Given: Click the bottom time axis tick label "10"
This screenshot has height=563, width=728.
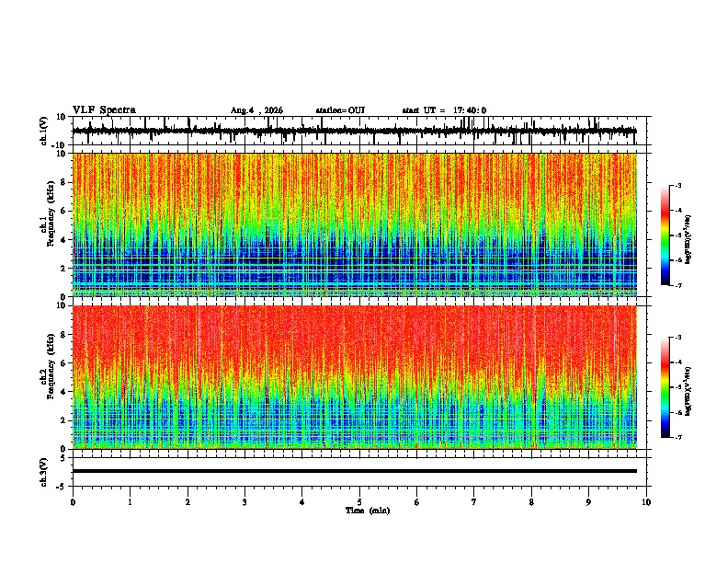Looking at the screenshot, I should click(x=646, y=502).
